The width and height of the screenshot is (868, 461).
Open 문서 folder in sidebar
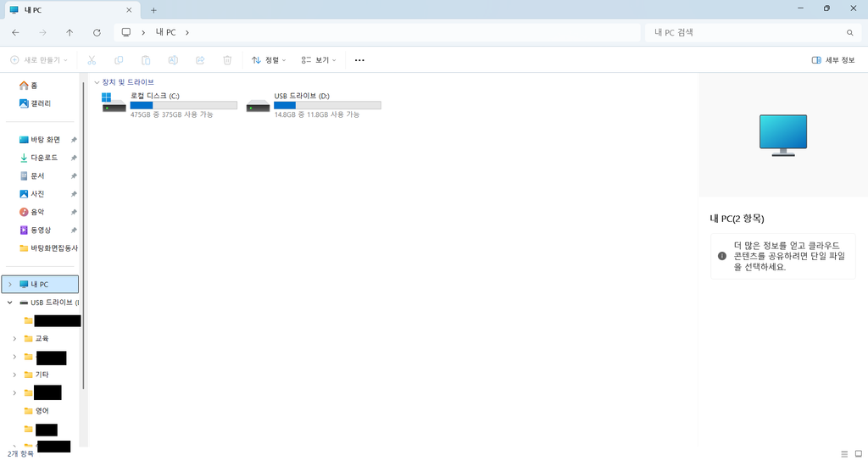32,176
